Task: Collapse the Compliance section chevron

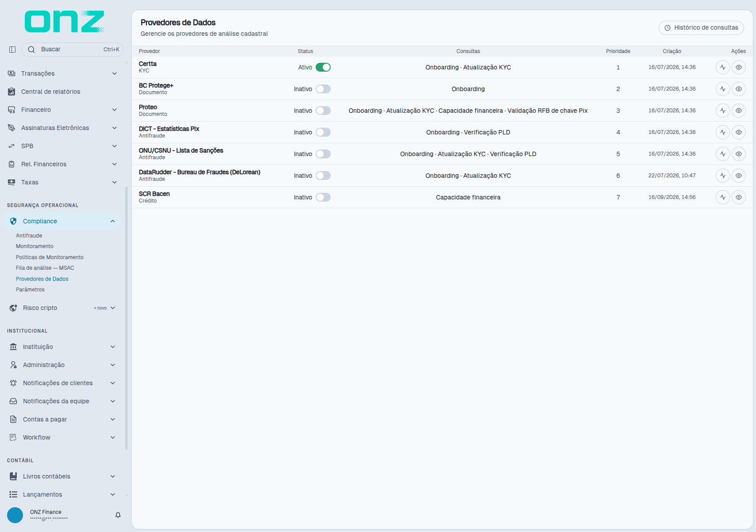Action: [x=113, y=221]
